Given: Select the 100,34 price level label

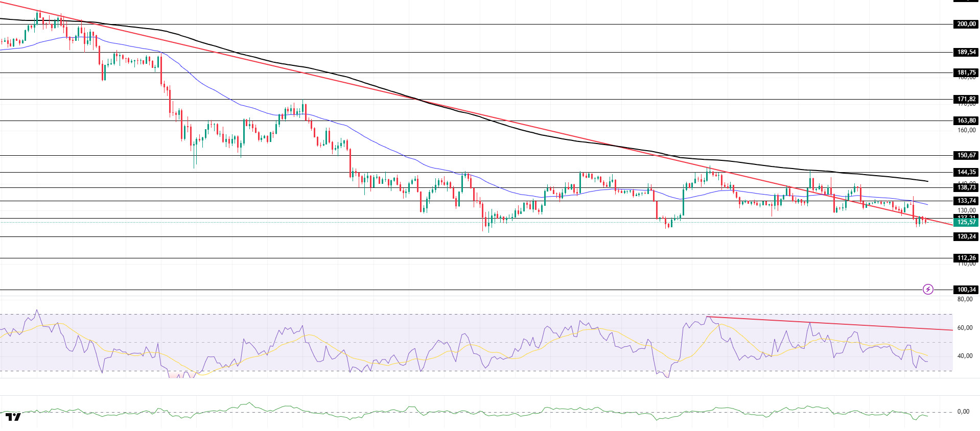Looking at the screenshot, I should 966,290.
